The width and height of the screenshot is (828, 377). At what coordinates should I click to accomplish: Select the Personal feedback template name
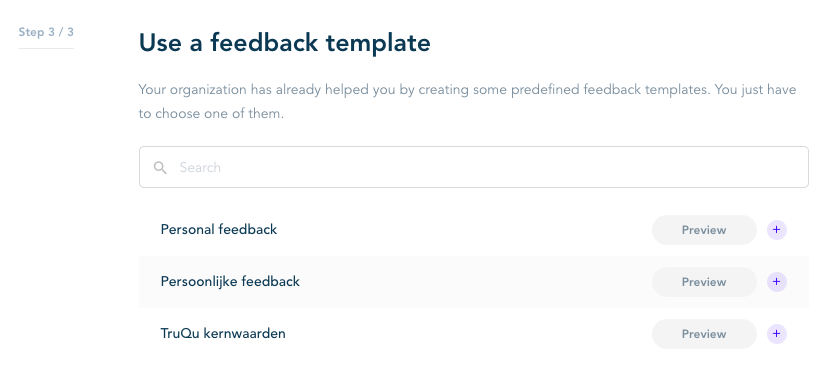point(219,230)
